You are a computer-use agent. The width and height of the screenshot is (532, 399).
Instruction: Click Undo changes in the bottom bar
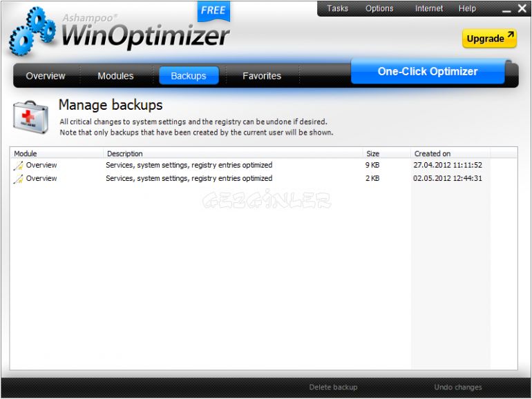[x=458, y=387]
